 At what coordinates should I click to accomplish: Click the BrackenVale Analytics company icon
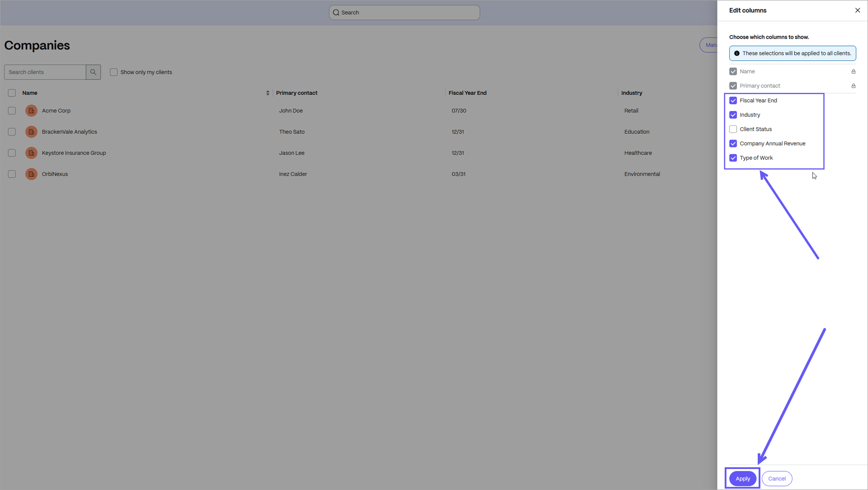tap(31, 132)
